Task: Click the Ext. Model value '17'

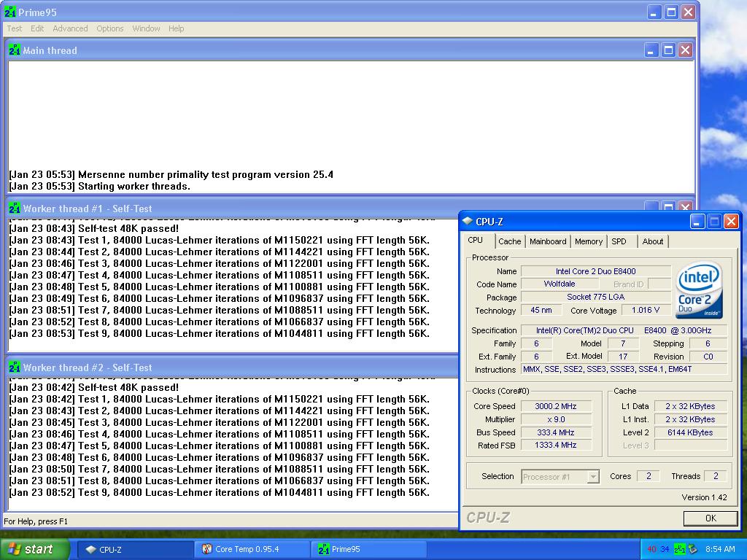Action: 623,356
